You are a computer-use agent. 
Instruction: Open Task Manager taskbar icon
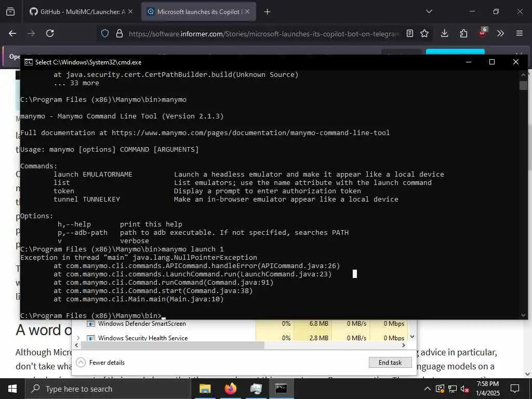coord(256,389)
